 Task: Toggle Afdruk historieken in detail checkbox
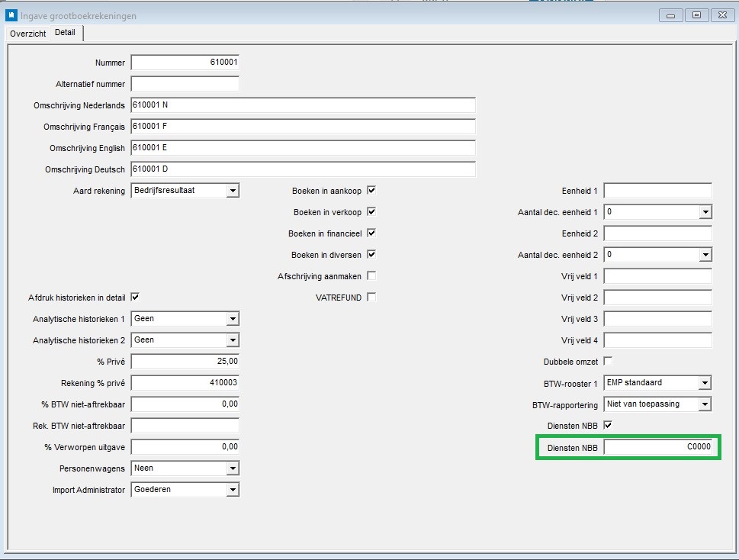(135, 297)
